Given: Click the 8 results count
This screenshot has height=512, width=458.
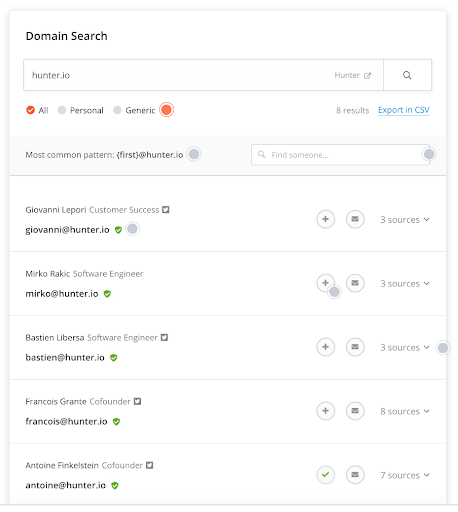Looking at the screenshot, I should [352, 110].
